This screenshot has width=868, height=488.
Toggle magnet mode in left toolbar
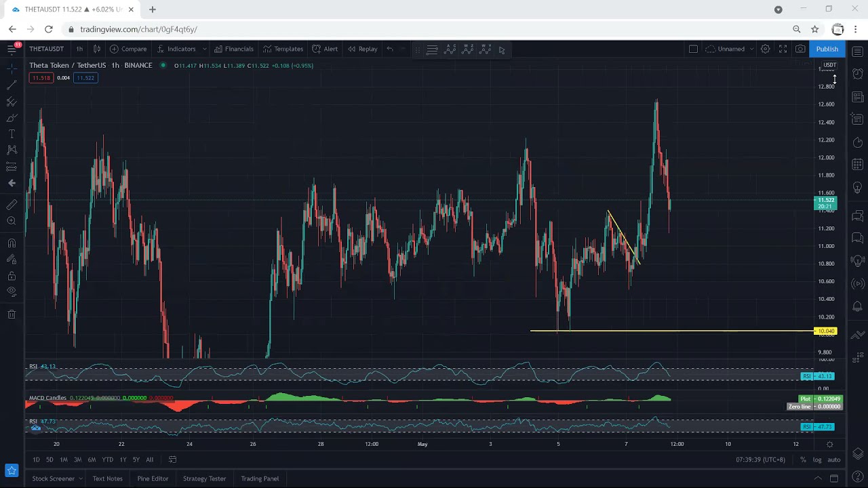12,243
